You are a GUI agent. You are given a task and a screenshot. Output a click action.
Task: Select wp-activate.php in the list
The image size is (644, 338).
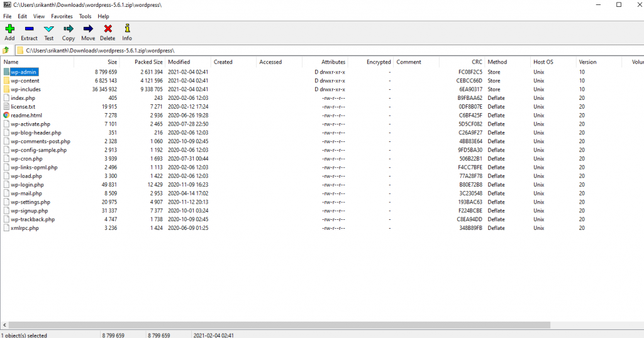pos(30,124)
